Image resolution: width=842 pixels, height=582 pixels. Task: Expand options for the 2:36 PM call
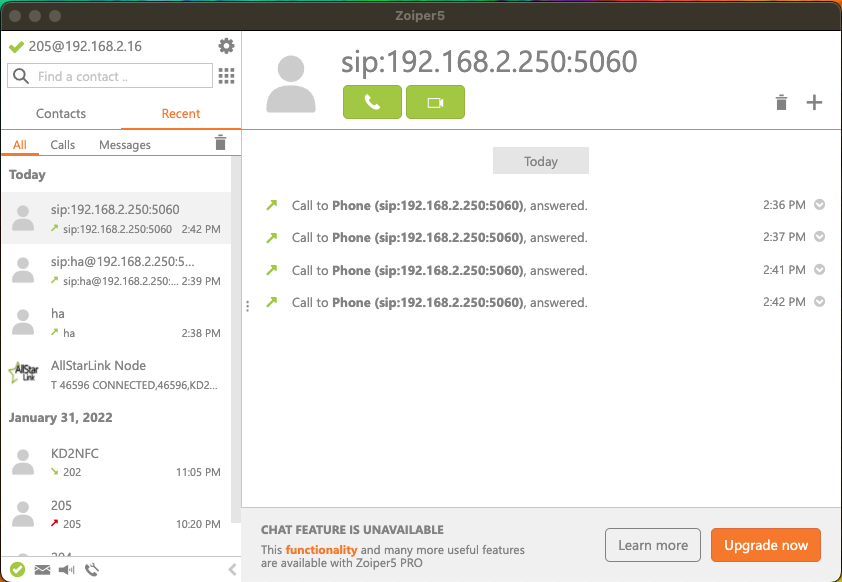pos(819,204)
